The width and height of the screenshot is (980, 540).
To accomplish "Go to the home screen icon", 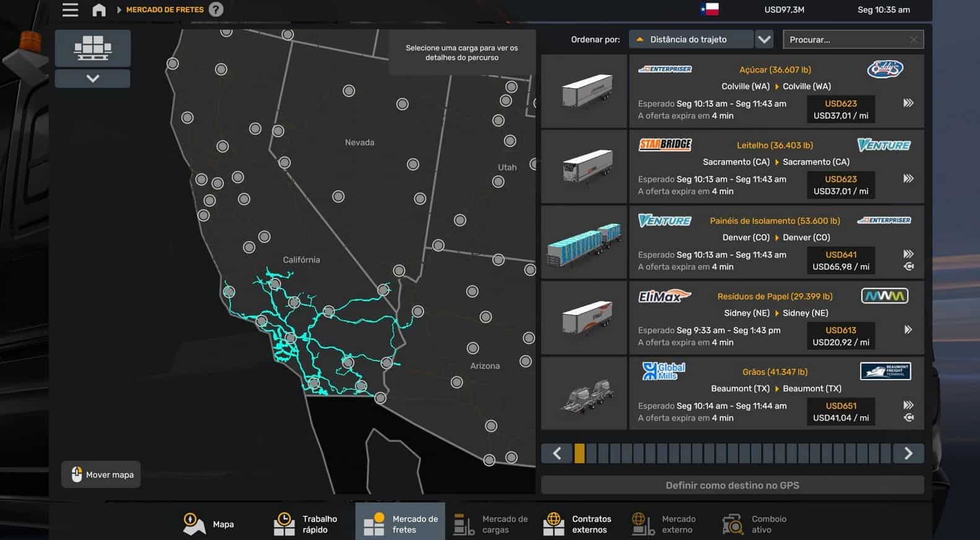I will [x=98, y=10].
